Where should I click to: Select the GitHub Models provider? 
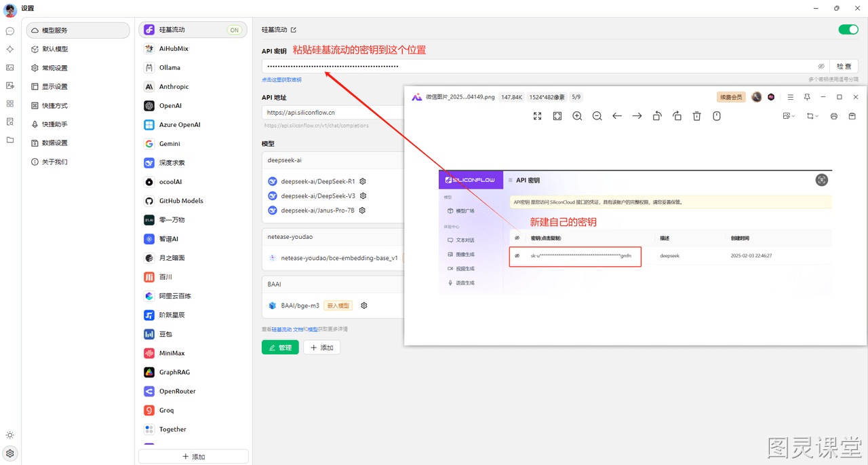click(x=193, y=201)
